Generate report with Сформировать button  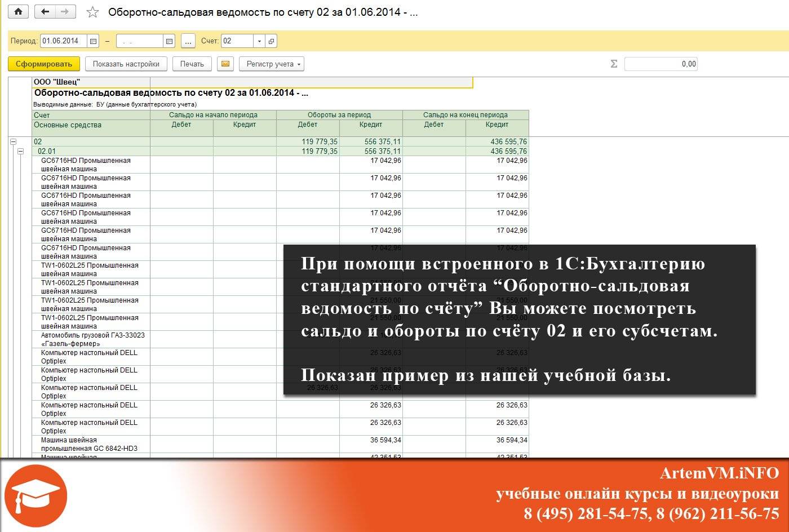pos(44,64)
